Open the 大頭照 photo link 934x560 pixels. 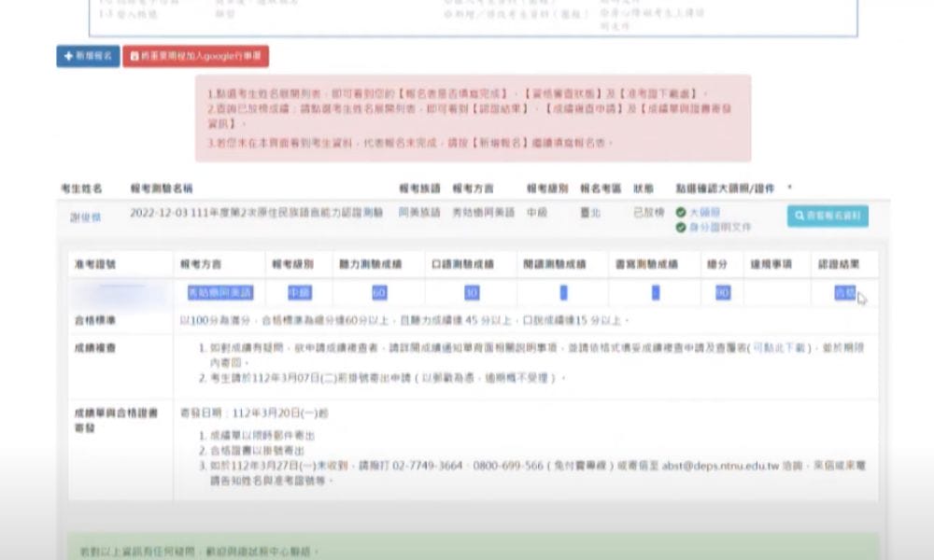[x=704, y=213]
